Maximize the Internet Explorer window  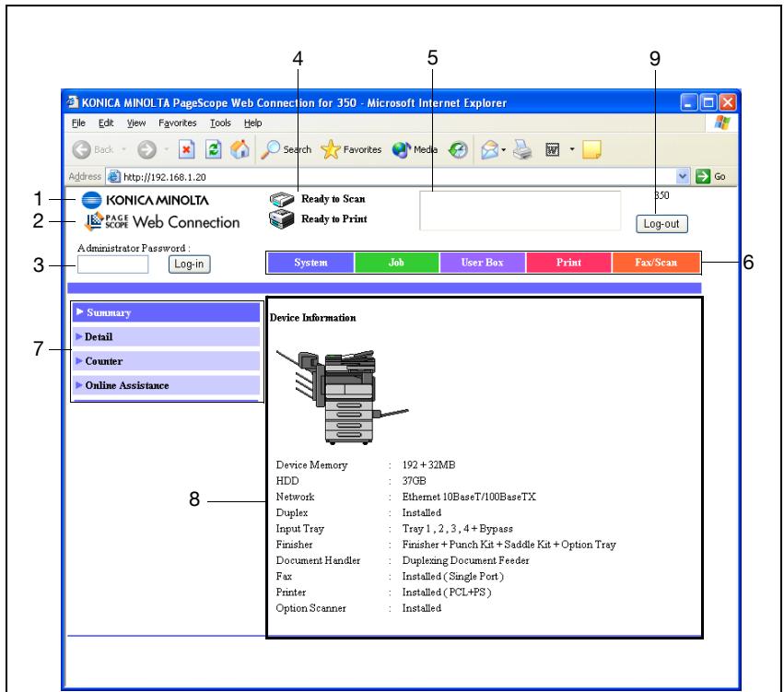[x=708, y=102]
